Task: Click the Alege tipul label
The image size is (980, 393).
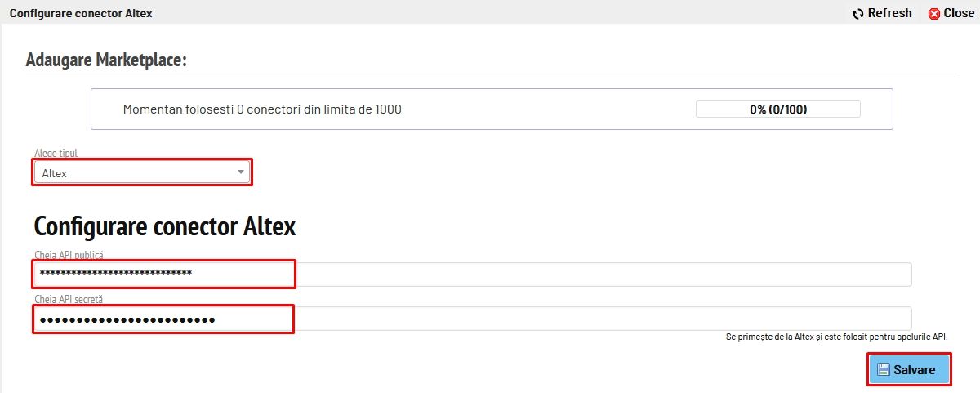Action: (x=56, y=154)
